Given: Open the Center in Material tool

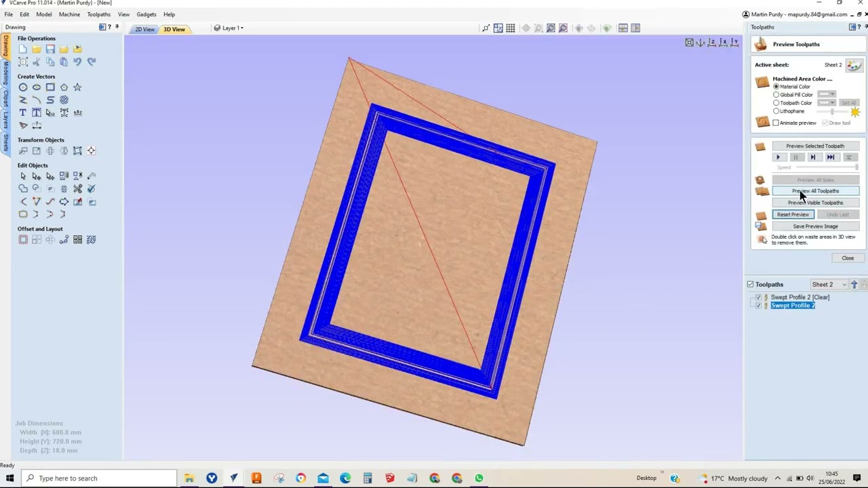Looking at the screenshot, I should click(91, 150).
